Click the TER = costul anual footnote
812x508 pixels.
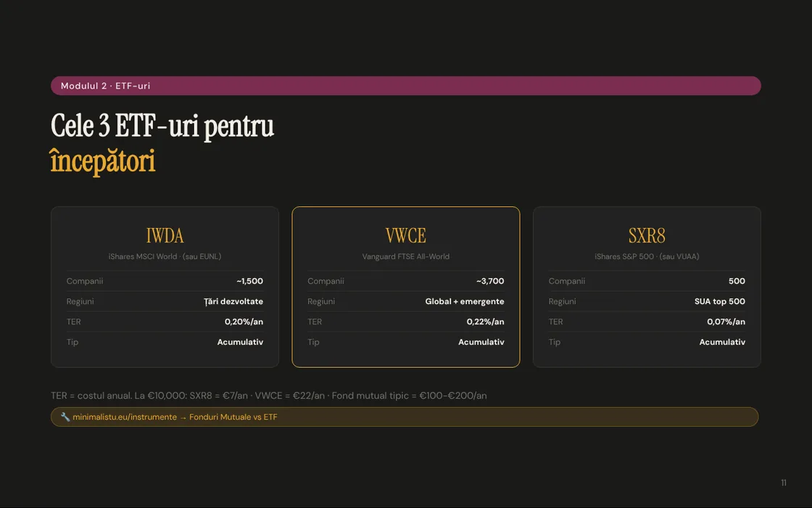pyautogui.click(x=269, y=396)
